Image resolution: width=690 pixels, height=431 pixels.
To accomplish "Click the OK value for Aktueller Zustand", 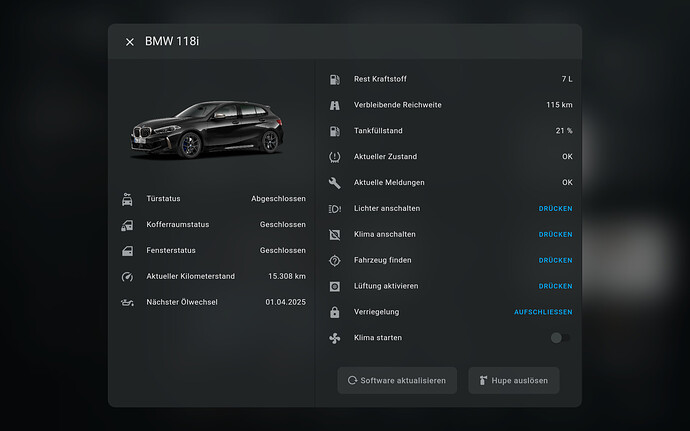I will point(567,157).
